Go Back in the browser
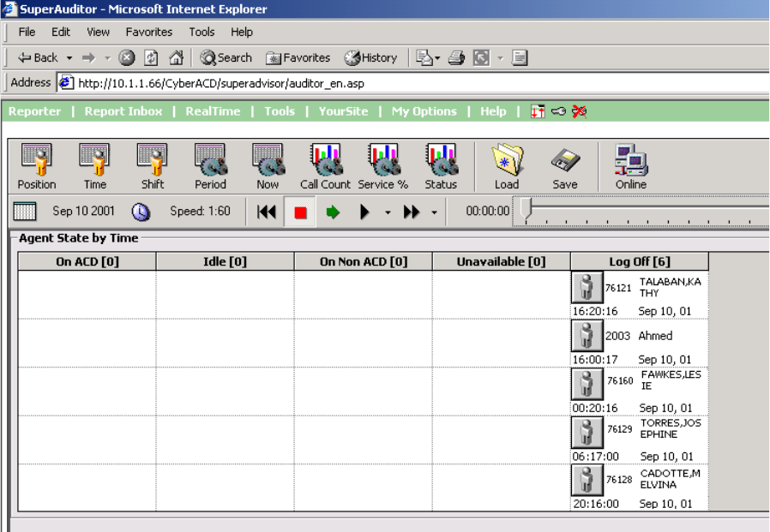Screen dimensions: 770x532 click(x=38, y=58)
